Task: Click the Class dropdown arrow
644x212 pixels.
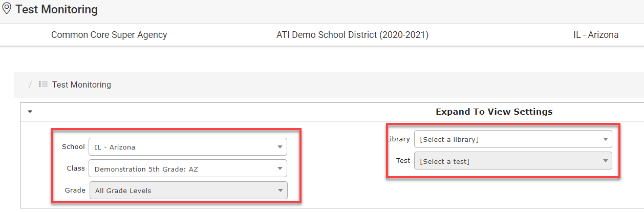Action: tap(280, 168)
